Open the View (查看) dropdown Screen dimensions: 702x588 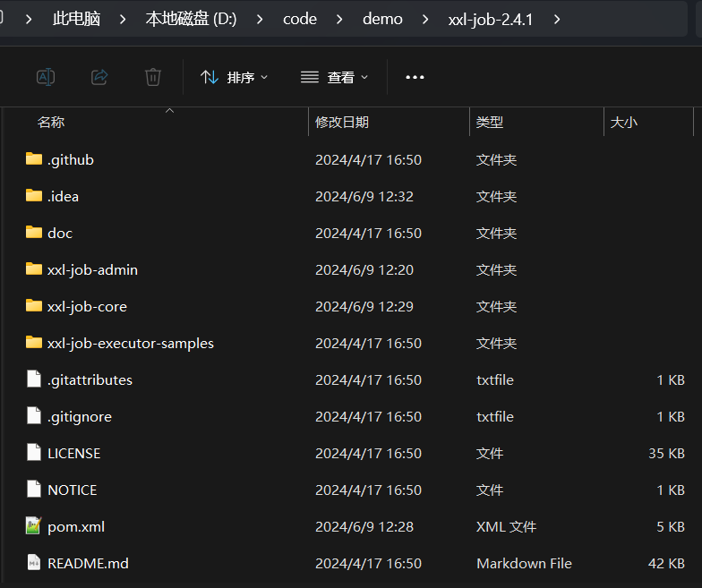[334, 78]
